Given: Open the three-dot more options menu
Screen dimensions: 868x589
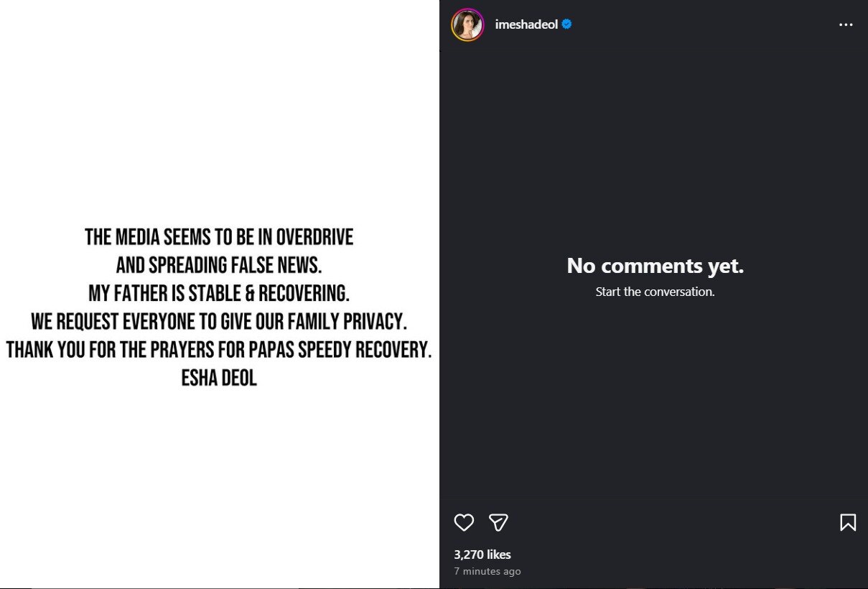Looking at the screenshot, I should [x=846, y=24].
